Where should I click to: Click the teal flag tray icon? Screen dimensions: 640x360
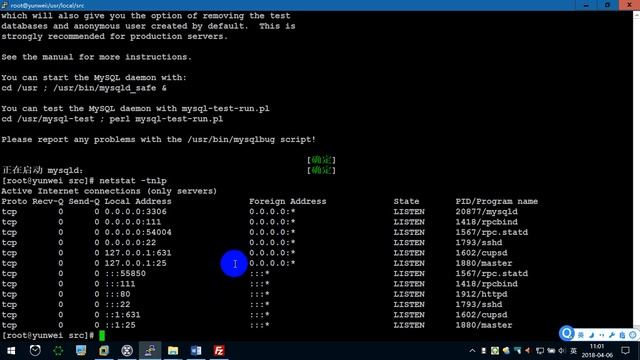518,351
